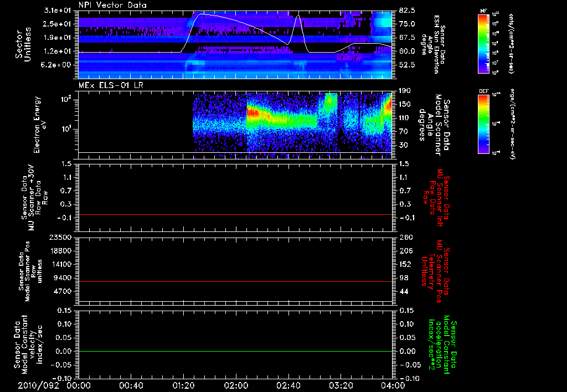The image size is (567, 392).
Task: Click the 98 telemetry tick value
Action: point(404,278)
